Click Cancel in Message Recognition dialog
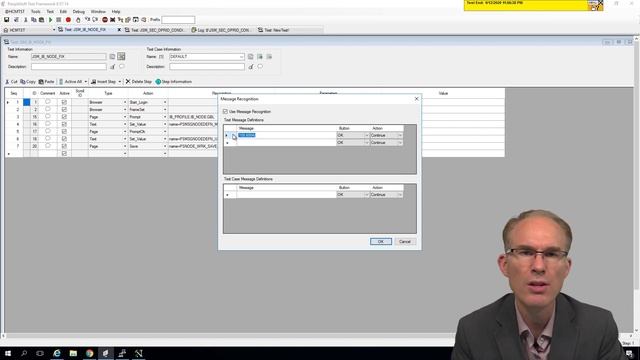Viewport: 640px width, 360px height. point(405,242)
